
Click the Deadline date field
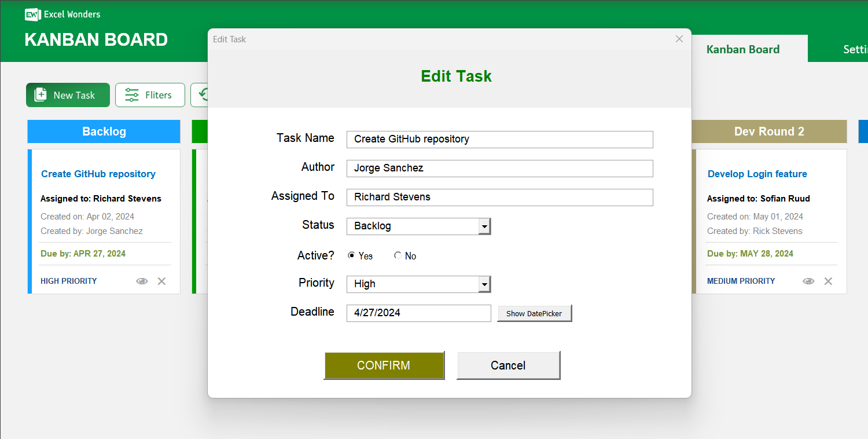click(x=418, y=313)
